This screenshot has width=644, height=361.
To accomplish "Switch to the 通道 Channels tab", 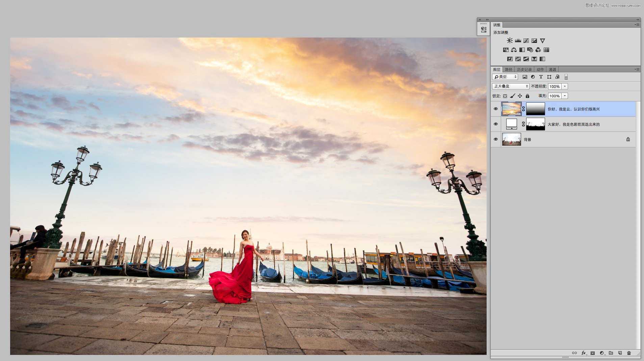I will click(x=553, y=69).
